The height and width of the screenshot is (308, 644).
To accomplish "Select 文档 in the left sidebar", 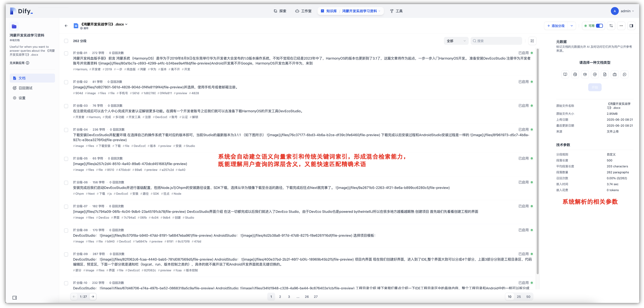I will point(32,78).
